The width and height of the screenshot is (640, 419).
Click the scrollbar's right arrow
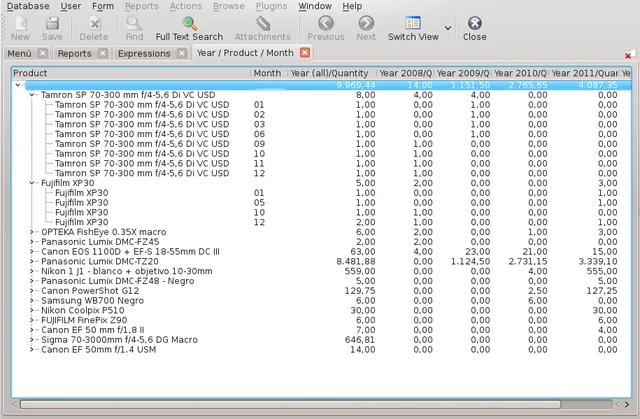(627, 404)
